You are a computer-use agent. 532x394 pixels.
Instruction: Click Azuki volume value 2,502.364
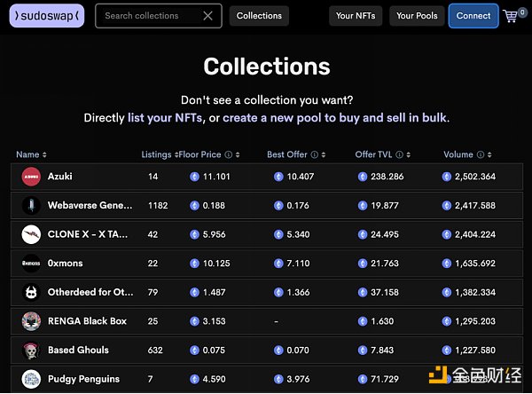(475, 177)
